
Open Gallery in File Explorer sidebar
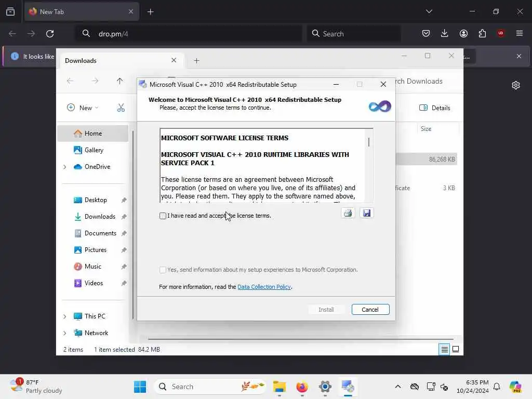[93, 150]
